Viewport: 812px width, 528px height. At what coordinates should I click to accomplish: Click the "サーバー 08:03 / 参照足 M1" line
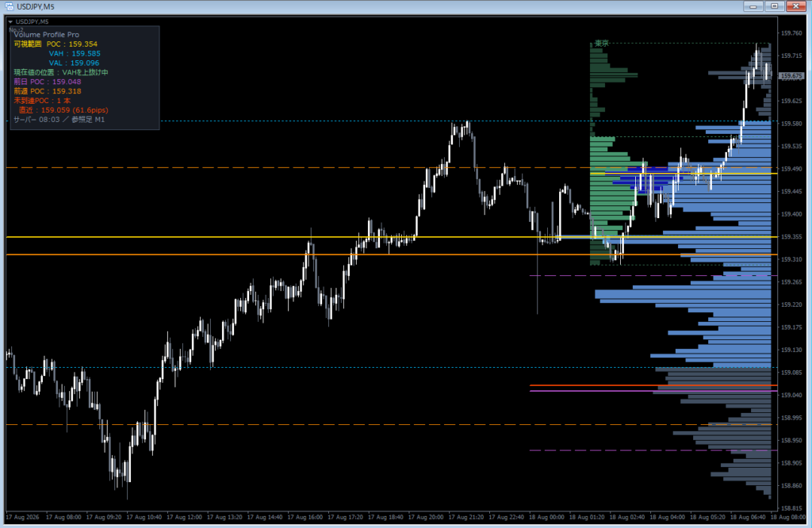pos(59,120)
